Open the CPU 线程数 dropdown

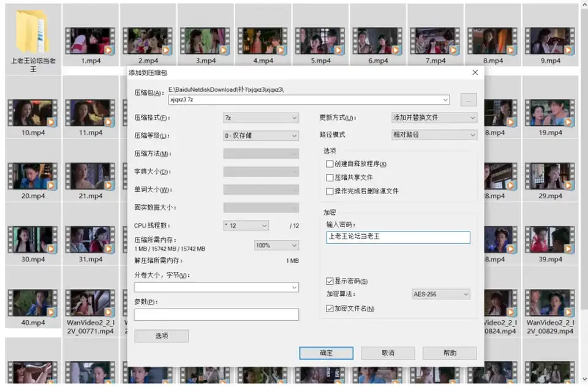point(246,225)
